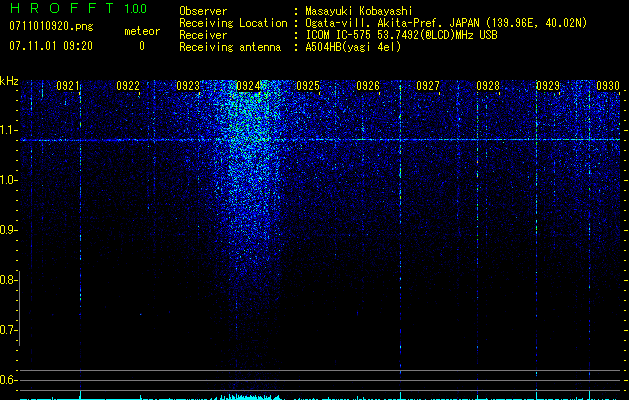Click the 0.6 kHz axis label

pos(8,380)
